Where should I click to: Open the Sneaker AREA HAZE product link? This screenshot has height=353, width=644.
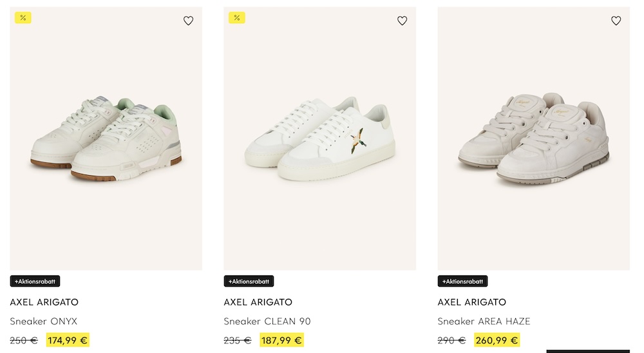click(484, 321)
